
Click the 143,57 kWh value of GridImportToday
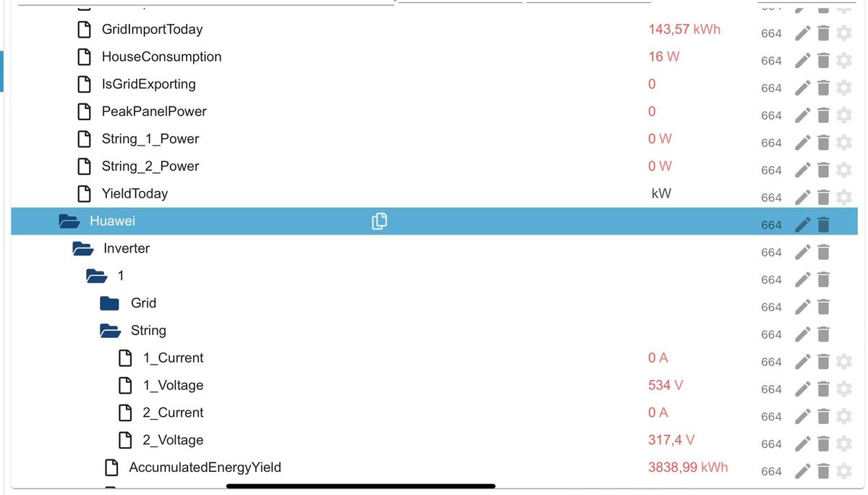tap(684, 30)
